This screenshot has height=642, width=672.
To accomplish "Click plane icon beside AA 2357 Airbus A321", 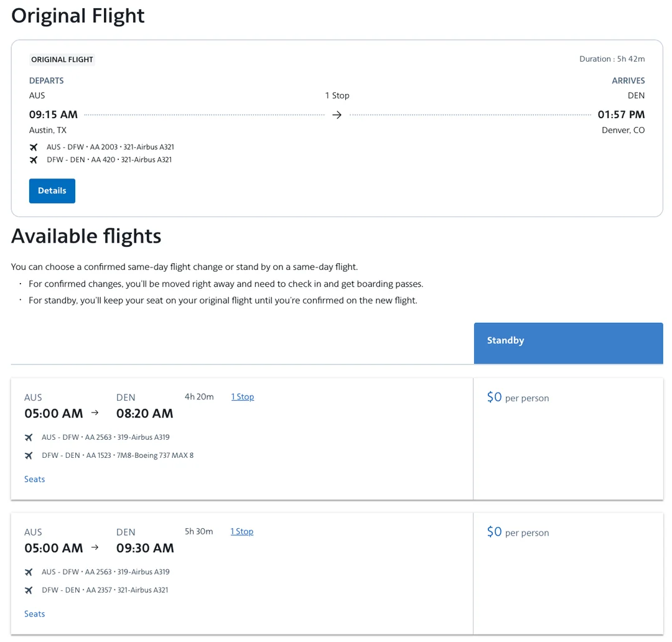I will coord(29,590).
